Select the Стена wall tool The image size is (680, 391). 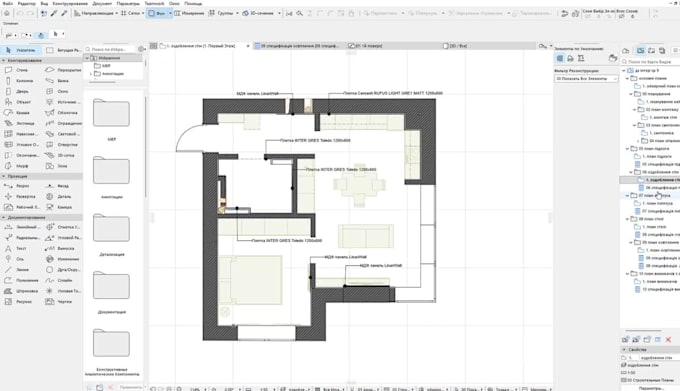[17, 70]
